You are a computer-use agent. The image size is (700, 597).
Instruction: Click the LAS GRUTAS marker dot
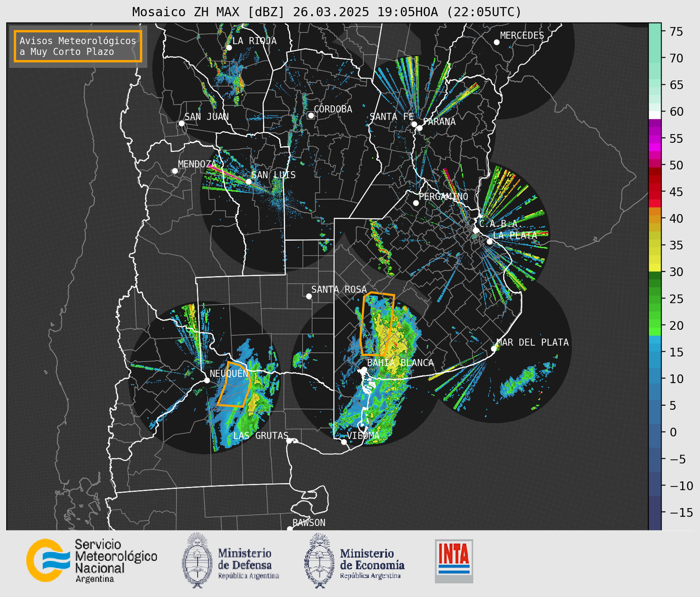tap(289, 441)
